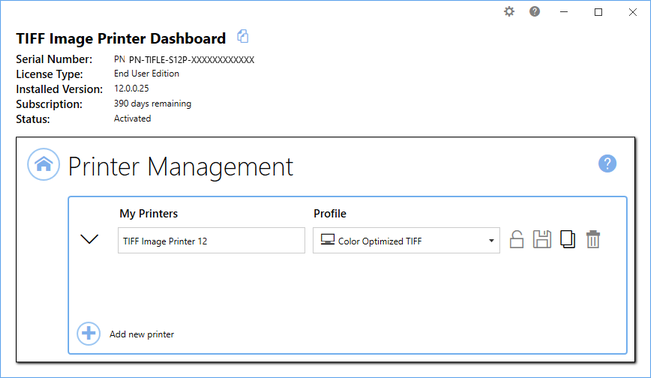Open settings via the gear icon
The image size is (651, 378).
[509, 12]
